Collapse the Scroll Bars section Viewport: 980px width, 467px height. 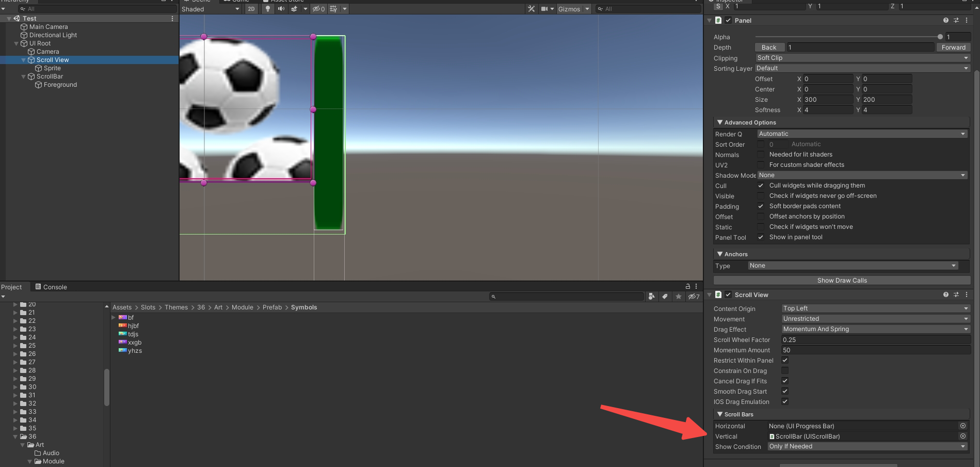(720, 414)
